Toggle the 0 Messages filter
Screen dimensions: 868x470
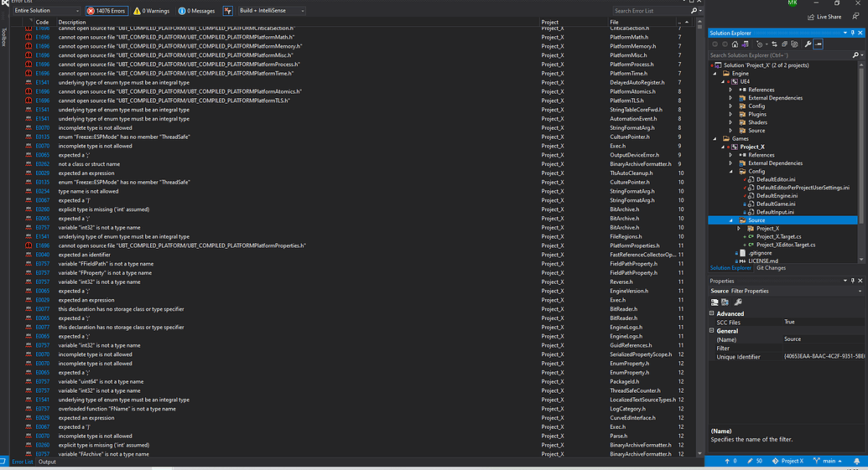point(197,11)
